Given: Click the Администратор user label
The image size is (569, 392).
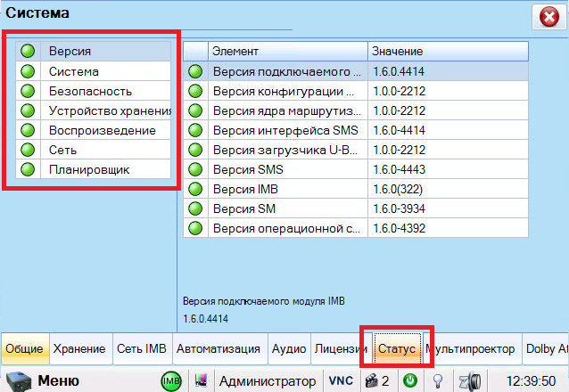Looking at the screenshot, I should 267,380.
